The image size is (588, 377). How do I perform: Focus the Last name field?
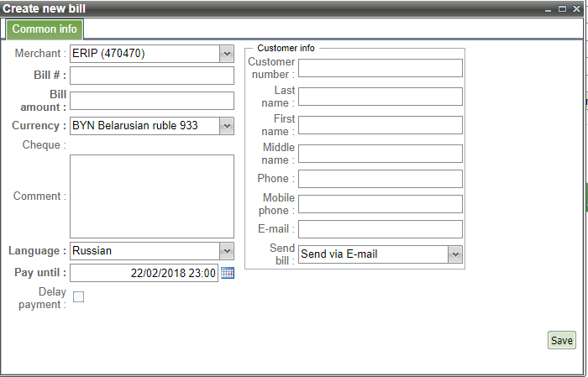pos(380,97)
